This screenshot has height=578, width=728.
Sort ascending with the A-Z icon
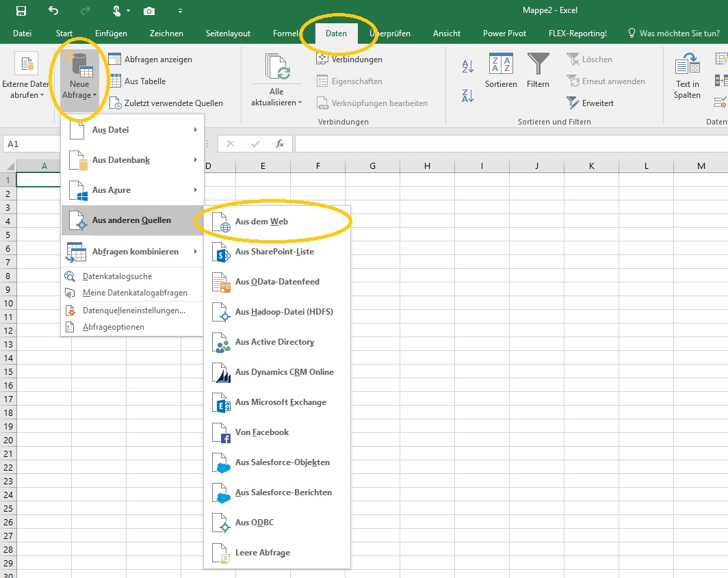tap(468, 66)
